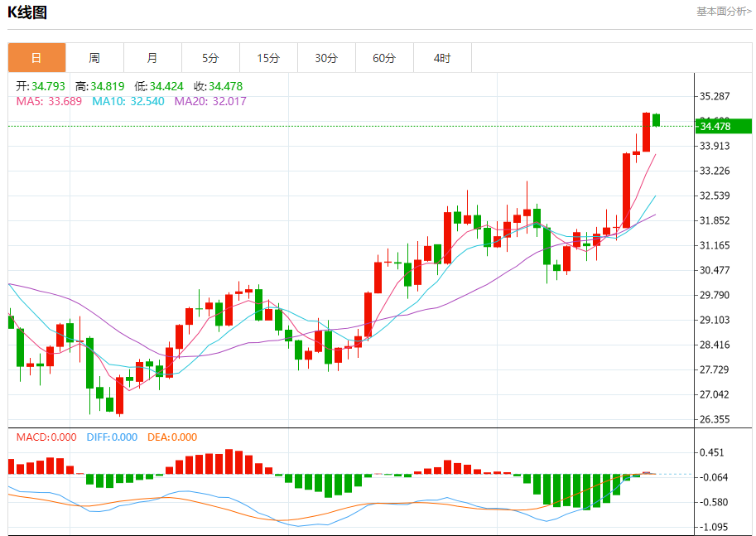Click the DEA:0.000 indicator label
Image resolution: width=756 pixels, height=536 pixels.
pos(172,437)
